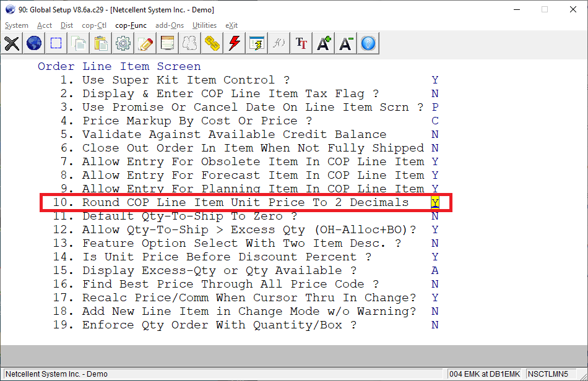Viewport: 588px width, 381px height.
Task: Click the Use Super Kit Item Control value
Action: (x=435, y=80)
